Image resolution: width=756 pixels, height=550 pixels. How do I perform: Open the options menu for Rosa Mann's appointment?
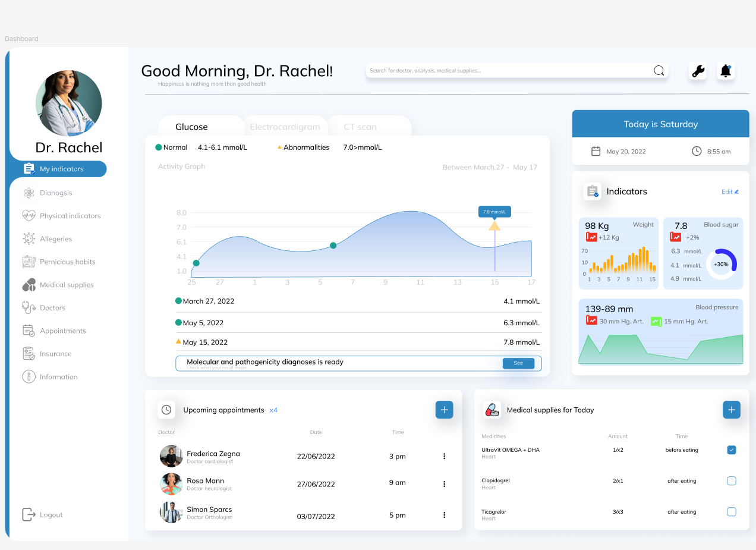[x=444, y=483]
